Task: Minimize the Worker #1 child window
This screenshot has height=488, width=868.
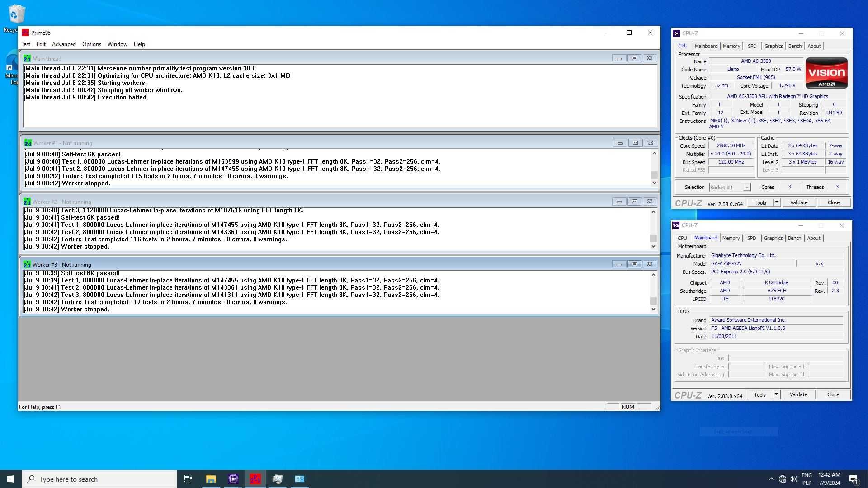Action: (620, 143)
